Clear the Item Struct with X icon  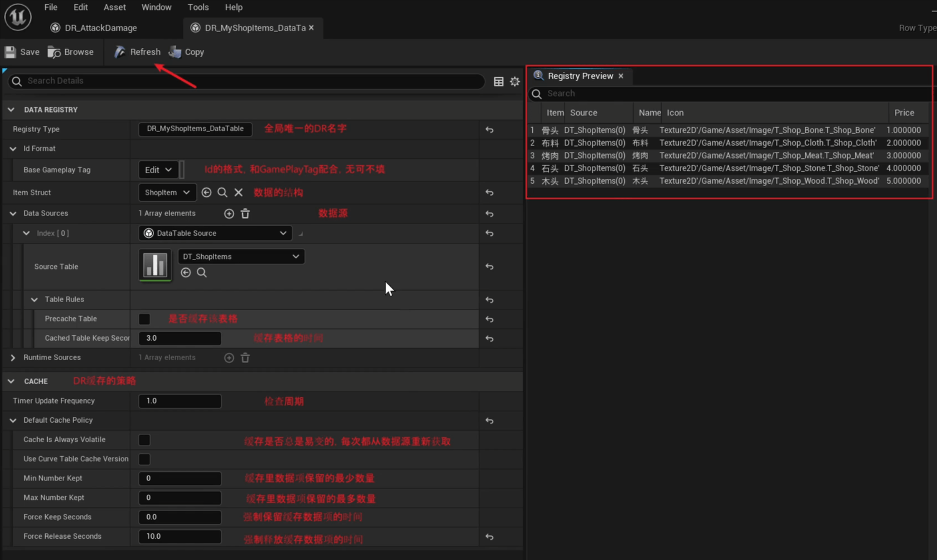[x=239, y=193]
